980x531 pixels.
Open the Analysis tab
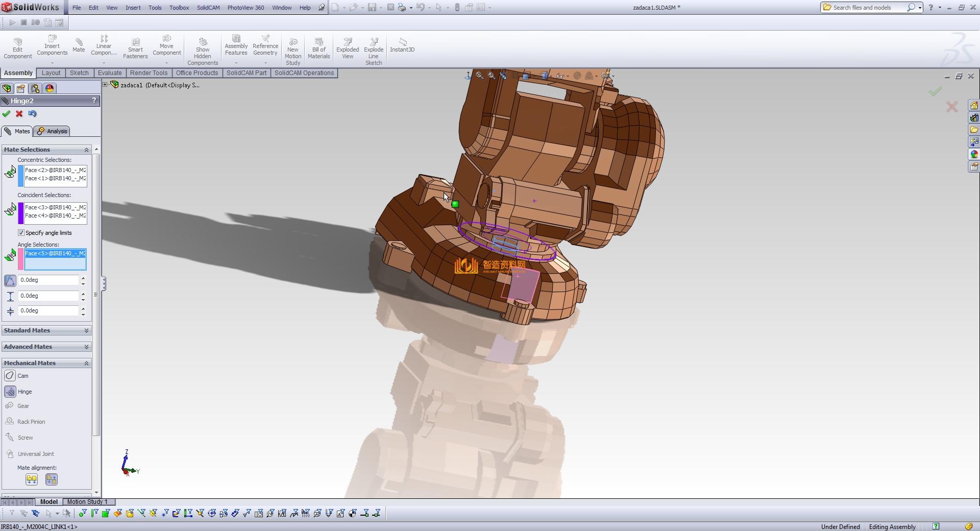coord(52,131)
